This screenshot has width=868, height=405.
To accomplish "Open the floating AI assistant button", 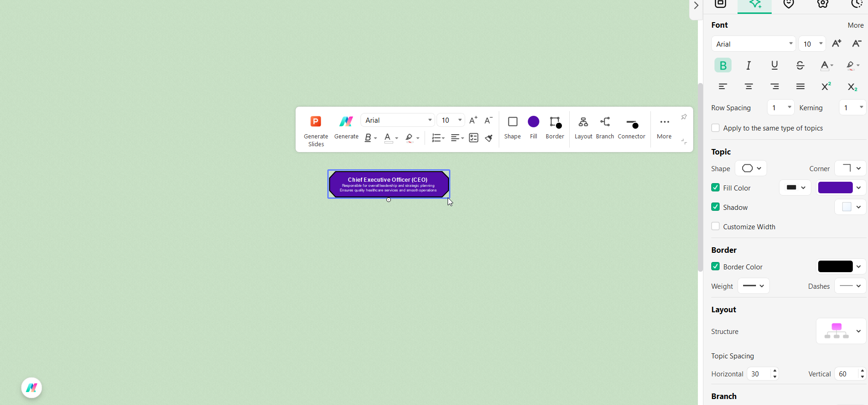I will pyautogui.click(x=31, y=387).
